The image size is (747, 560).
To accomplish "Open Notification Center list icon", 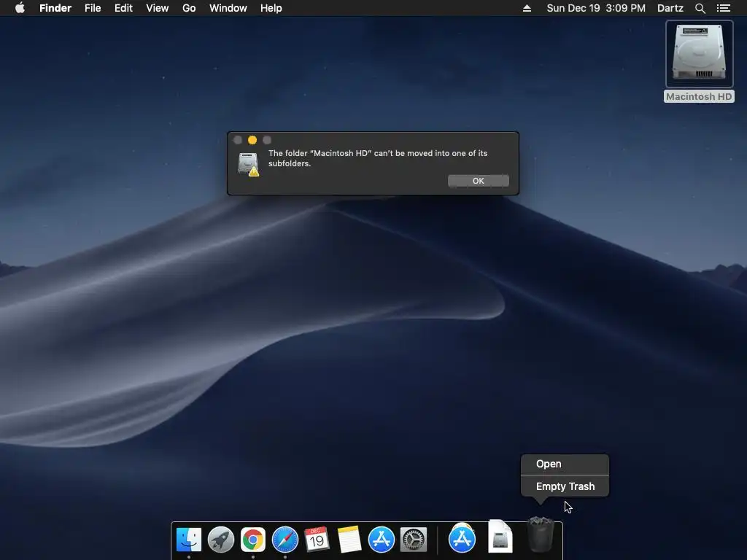I will coord(724,8).
